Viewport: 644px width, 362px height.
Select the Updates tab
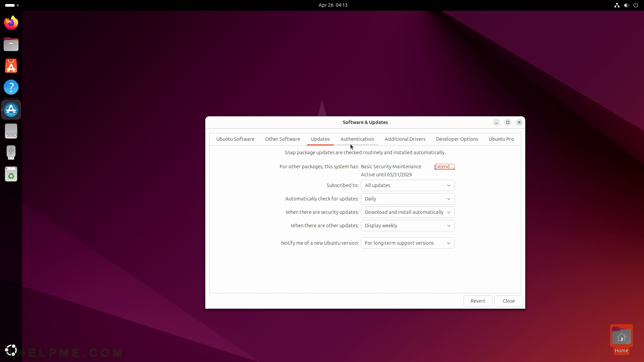(x=320, y=139)
